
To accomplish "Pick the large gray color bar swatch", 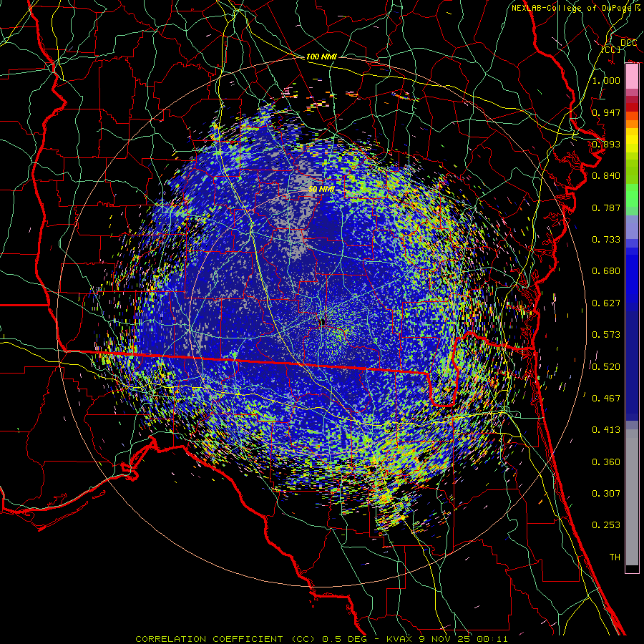I will (x=632, y=497).
